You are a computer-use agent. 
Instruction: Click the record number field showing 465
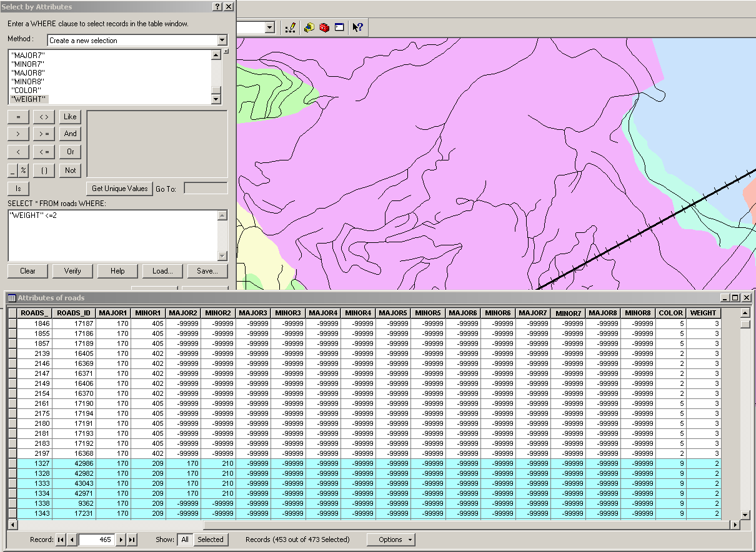97,540
